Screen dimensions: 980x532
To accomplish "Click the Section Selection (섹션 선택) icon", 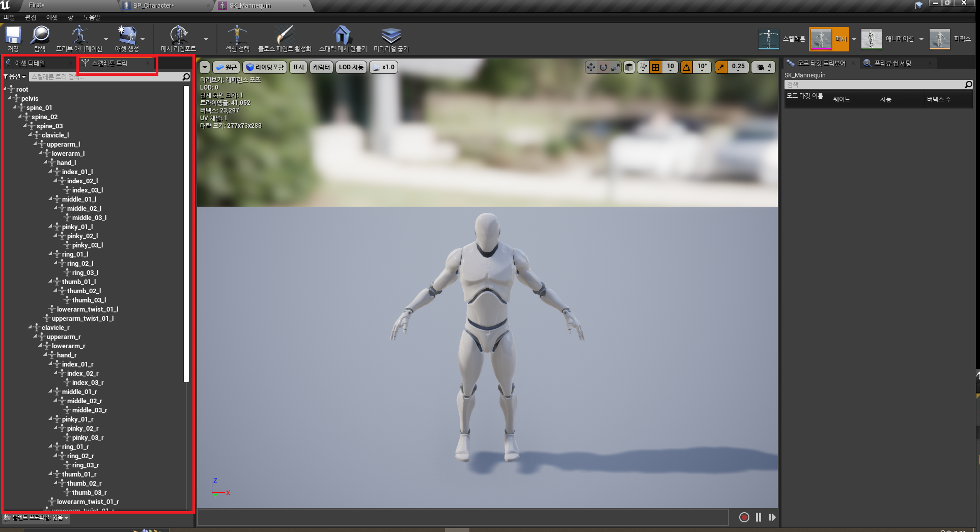I will coord(237,36).
